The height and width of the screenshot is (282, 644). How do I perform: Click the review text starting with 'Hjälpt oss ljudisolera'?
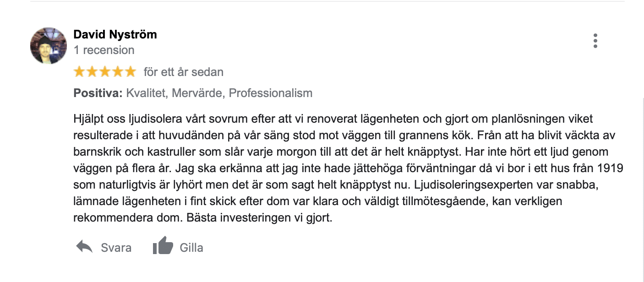348,168
